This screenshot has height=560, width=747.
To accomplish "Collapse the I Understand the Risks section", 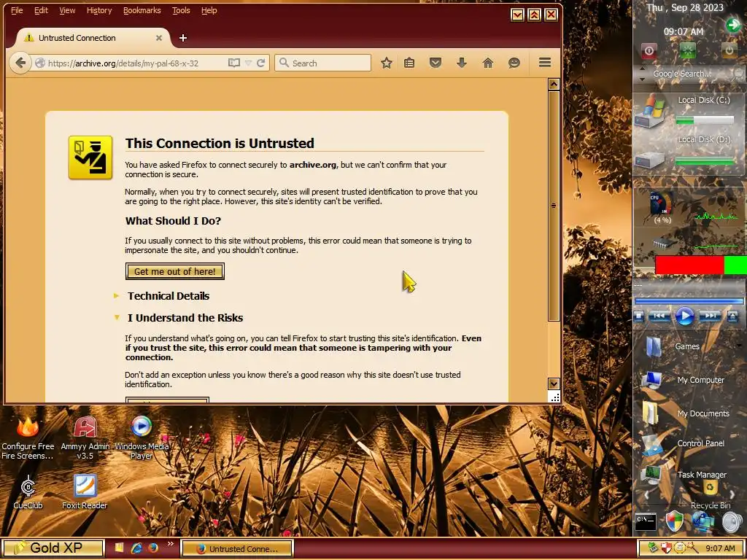I will click(185, 318).
